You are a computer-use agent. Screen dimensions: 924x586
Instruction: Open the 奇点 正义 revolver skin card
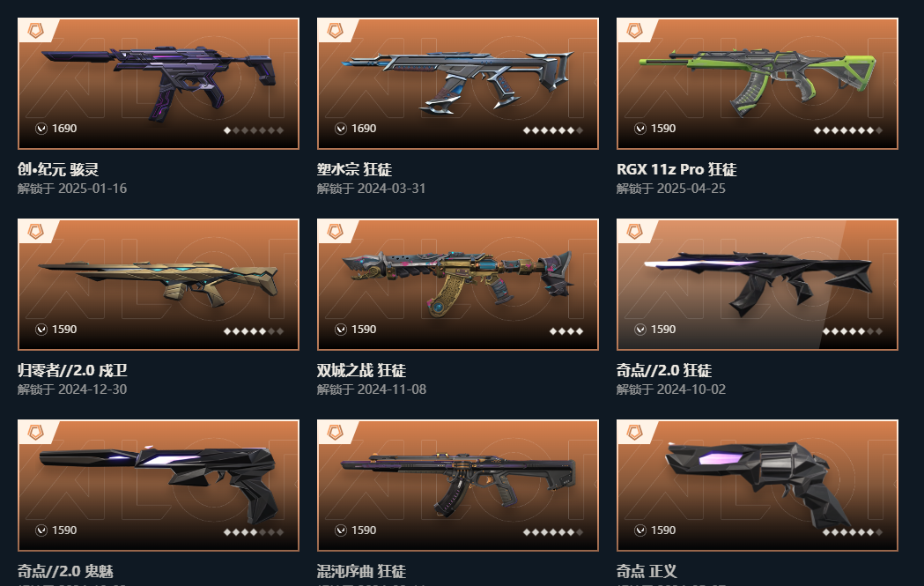point(758,486)
